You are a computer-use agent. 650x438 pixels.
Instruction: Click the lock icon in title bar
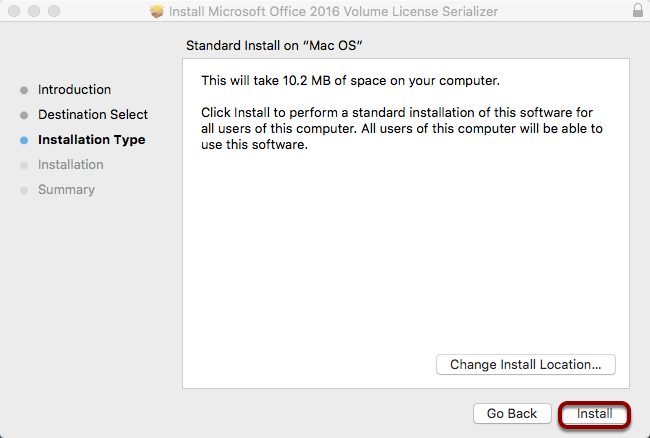pos(638,10)
